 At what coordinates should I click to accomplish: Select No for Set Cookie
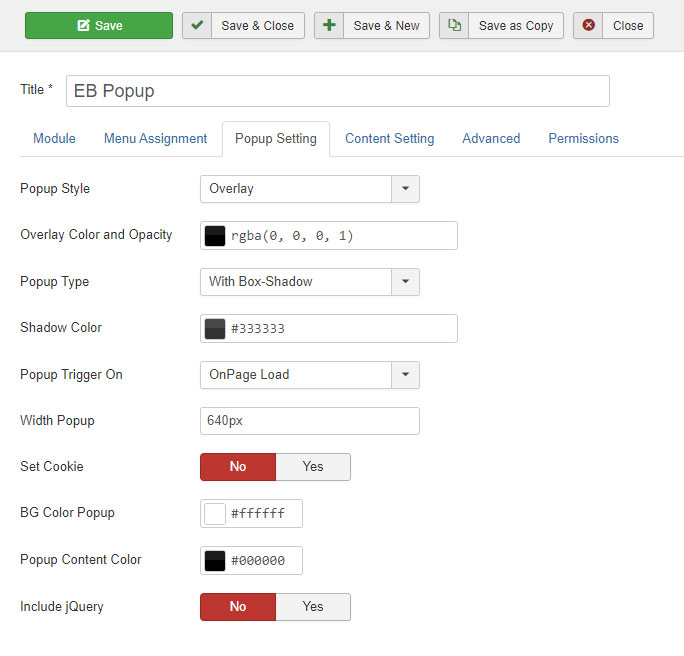(x=238, y=467)
